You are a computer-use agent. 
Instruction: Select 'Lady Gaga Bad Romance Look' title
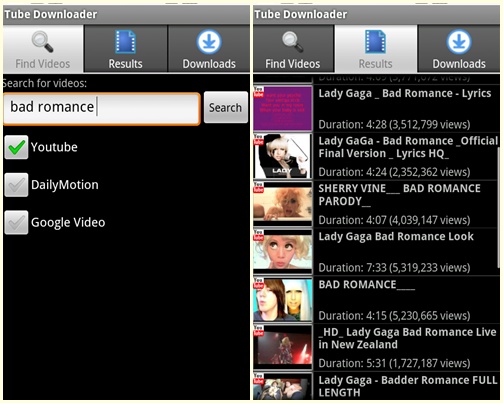point(396,237)
